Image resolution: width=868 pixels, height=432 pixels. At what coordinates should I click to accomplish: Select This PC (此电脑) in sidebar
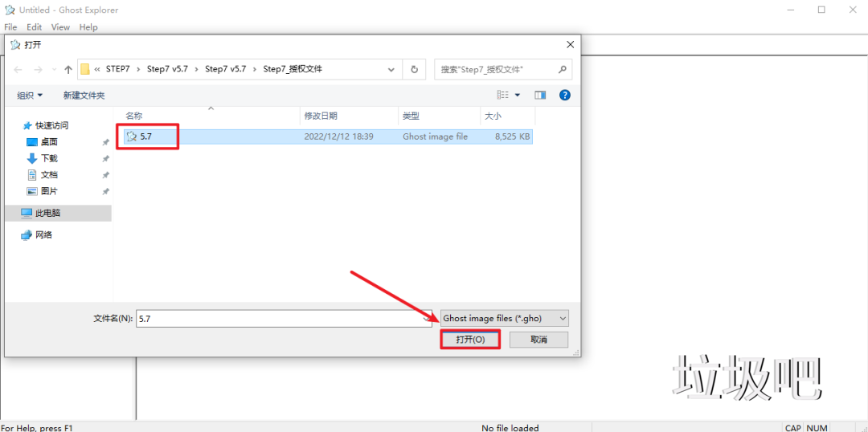click(x=47, y=213)
